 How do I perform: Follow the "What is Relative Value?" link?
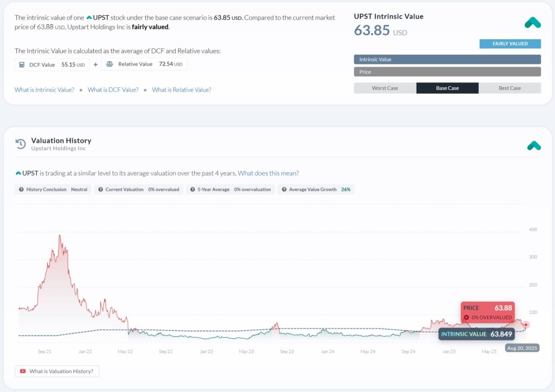(182, 90)
